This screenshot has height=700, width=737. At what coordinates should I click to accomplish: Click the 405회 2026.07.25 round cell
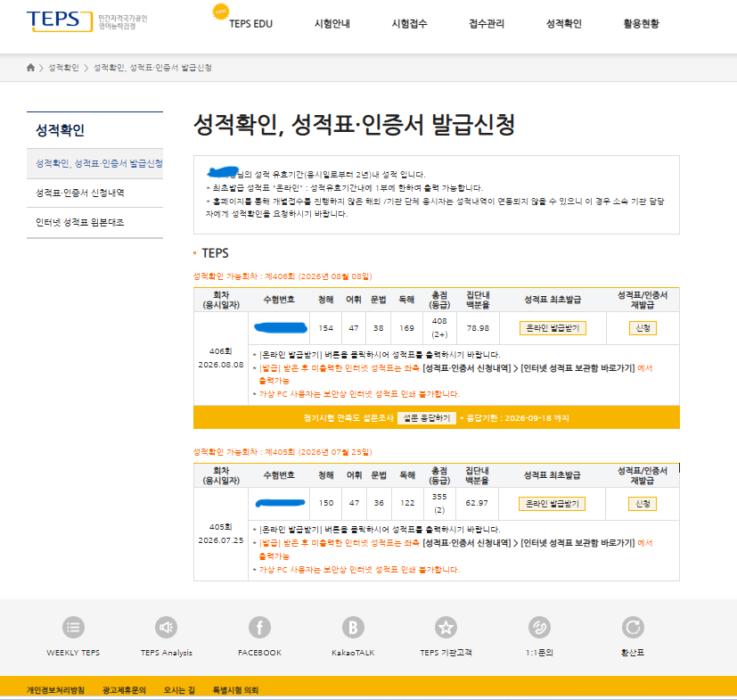pyautogui.click(x=221, y=533)
